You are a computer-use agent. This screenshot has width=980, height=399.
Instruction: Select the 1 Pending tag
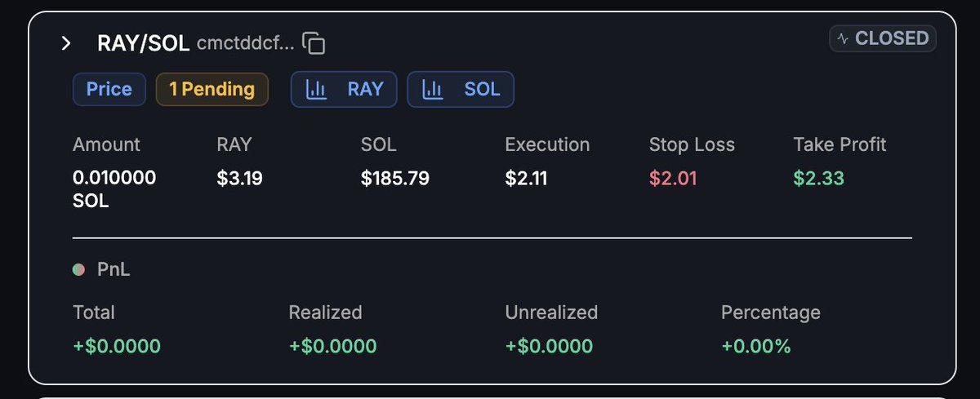(212, 90)
